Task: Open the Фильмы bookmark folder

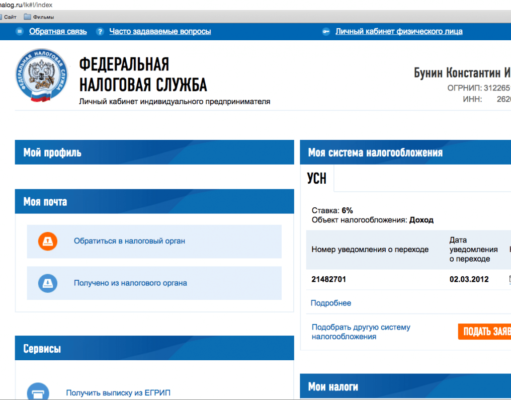Action: pyautogui.click(x=39, y=17)
